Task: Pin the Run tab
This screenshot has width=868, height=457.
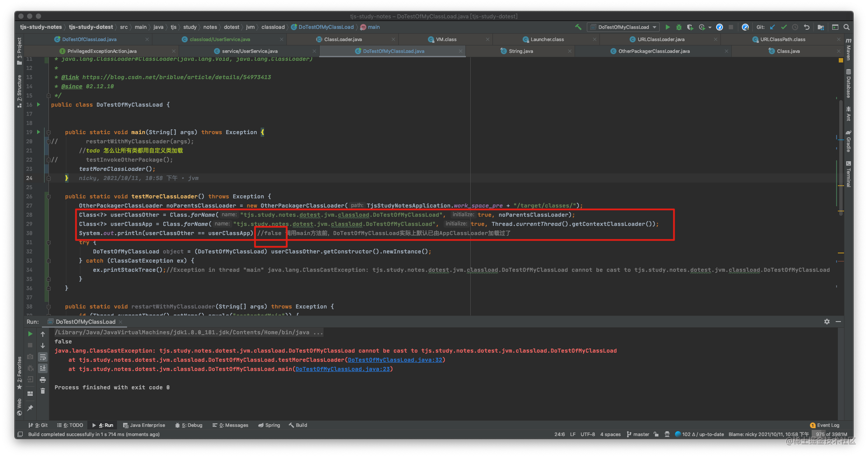Action: pyautogui.click(x=30, y=408)
